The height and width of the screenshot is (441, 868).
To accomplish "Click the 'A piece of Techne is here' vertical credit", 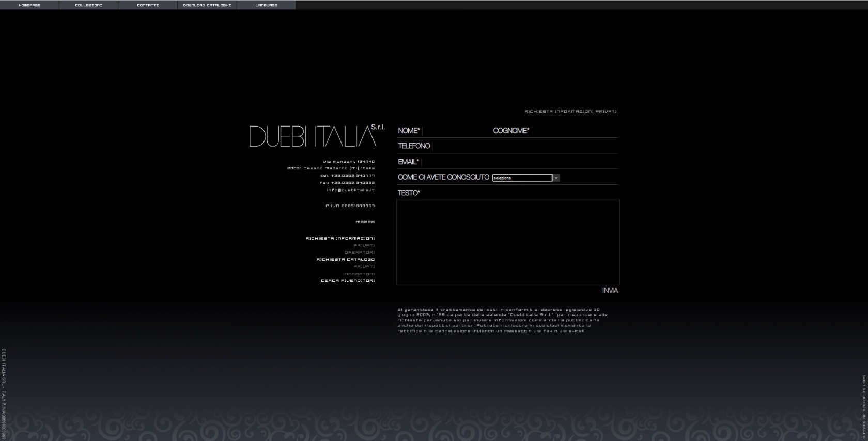I will click(x=864, y=407).
